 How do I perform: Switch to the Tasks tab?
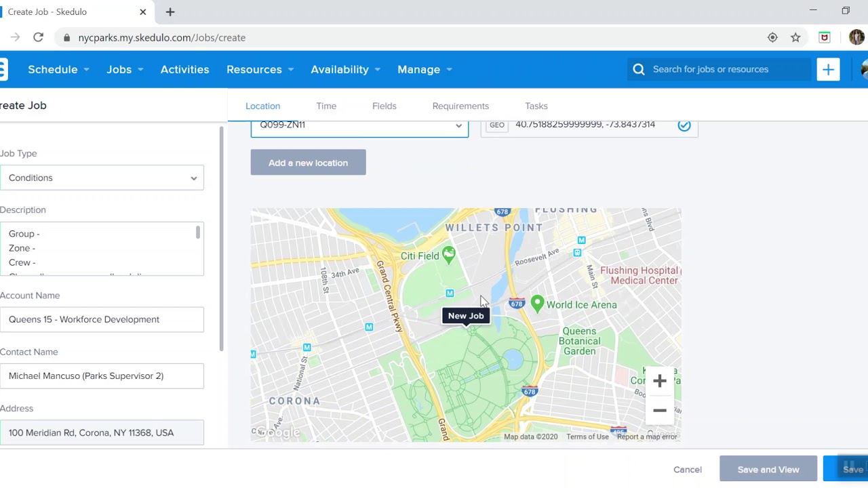click(536, 106)
